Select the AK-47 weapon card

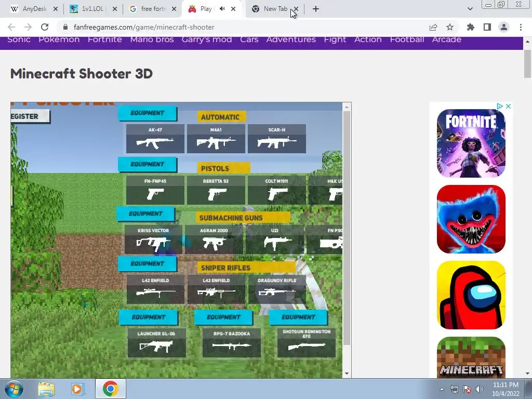tap(155, 138)
